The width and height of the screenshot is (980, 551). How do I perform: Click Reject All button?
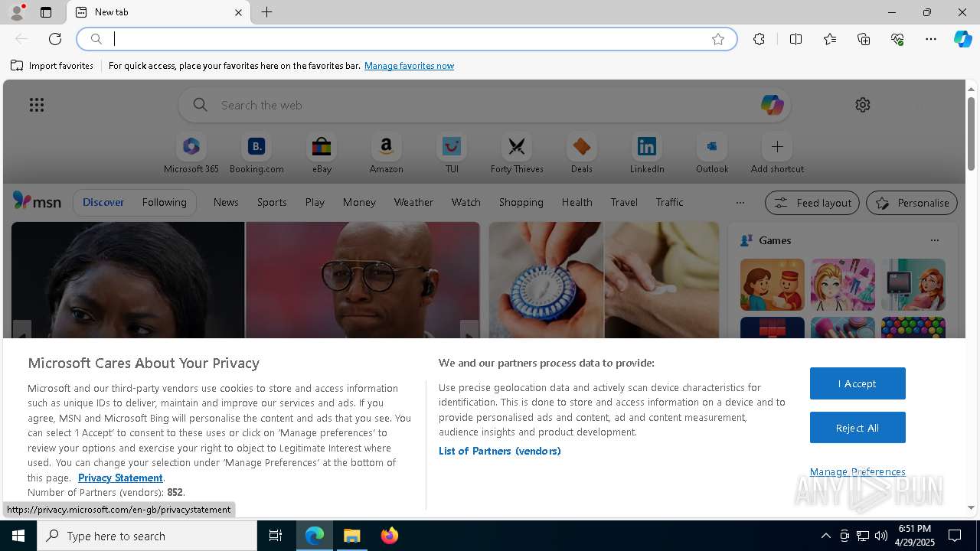[x=857, y=428]
